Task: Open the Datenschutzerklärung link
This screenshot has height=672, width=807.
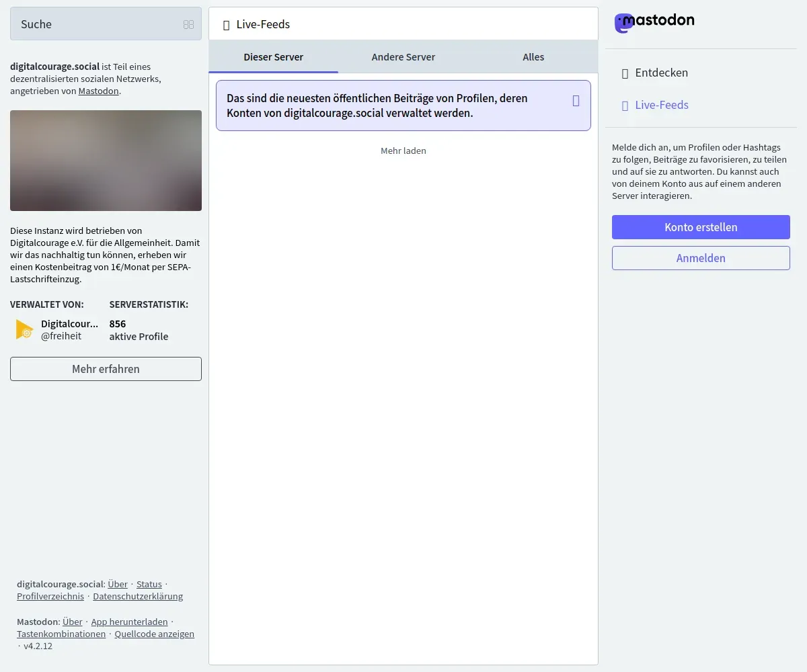Action: [x=138, y=596]
